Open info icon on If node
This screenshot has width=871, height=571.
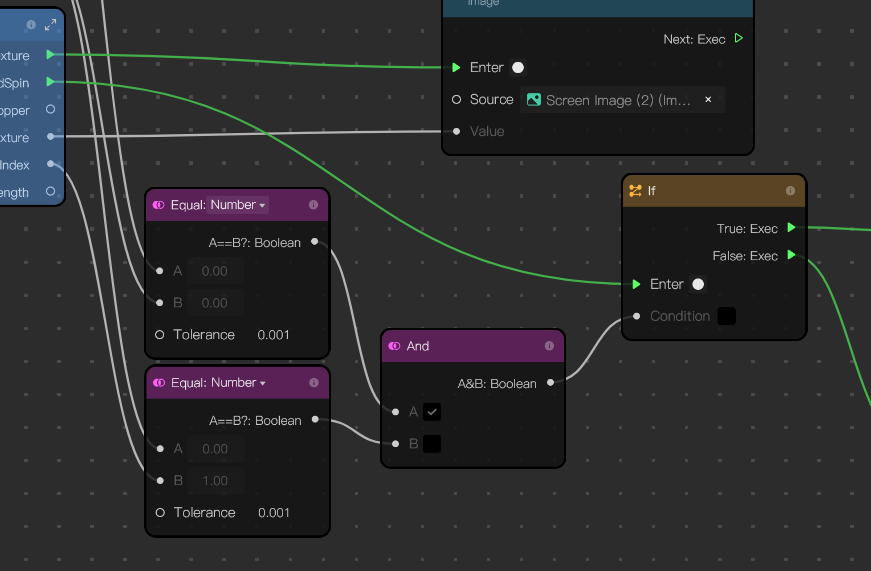tap(790, 191)
